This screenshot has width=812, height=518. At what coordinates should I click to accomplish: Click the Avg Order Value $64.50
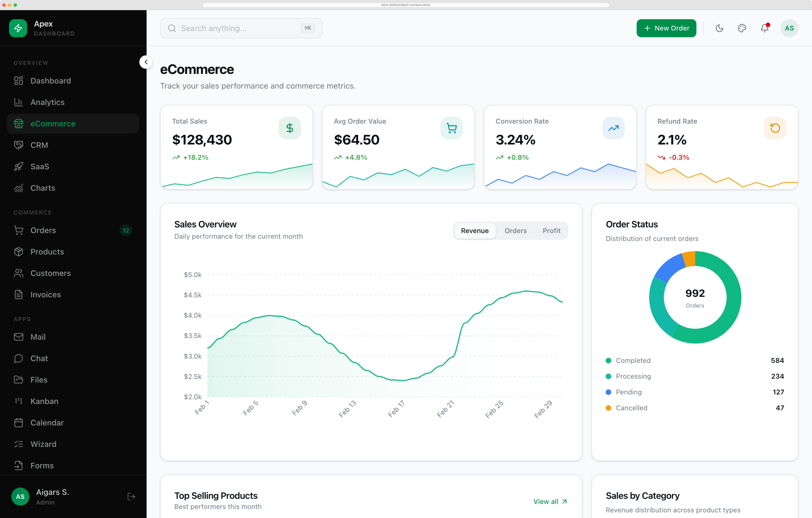pos(357,140)
